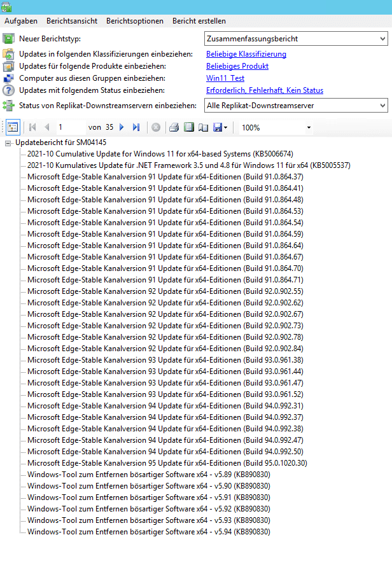Viewport: 392px width, 570px height.
Task: Select Edge Build 92.0.902.55 entry
Action: (x=165, y=291)
